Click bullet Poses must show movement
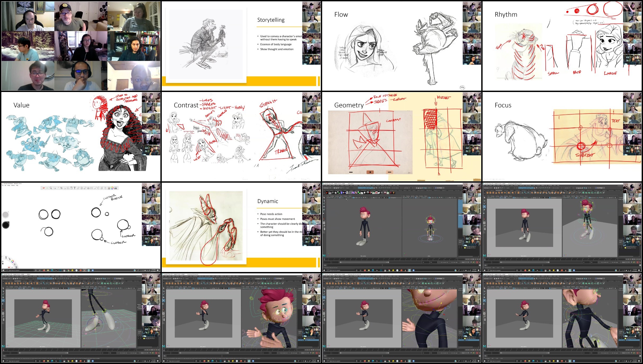This screenshot has width=643, height=364. (x=277, y=219)
